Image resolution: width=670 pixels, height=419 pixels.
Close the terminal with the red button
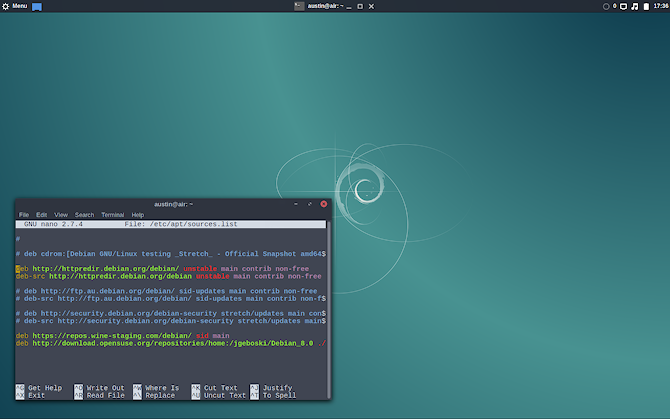(323, 204)
